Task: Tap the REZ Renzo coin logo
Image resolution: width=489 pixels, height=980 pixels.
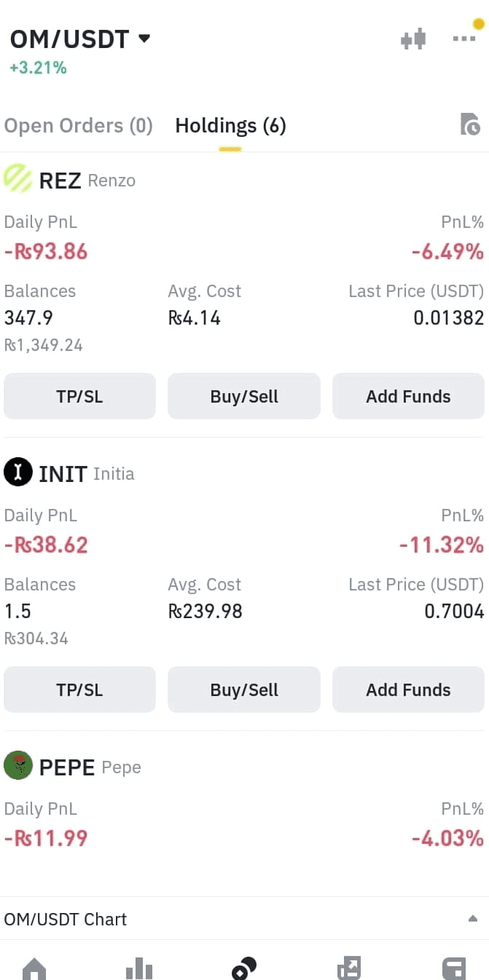Action: tap(17, 179)
